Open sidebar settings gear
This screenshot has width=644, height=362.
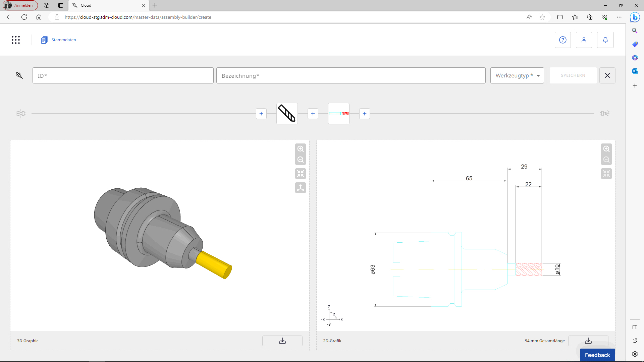[635, 354]
